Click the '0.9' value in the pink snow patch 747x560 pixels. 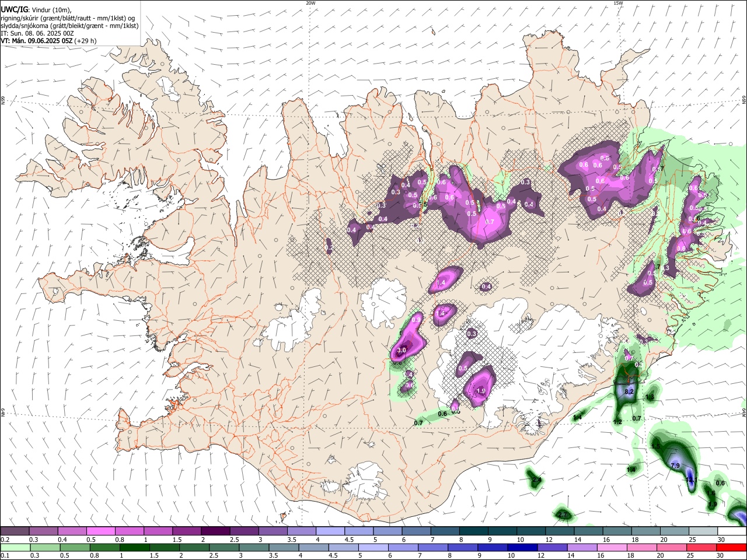pyautogui.click(x=416, y=320)
